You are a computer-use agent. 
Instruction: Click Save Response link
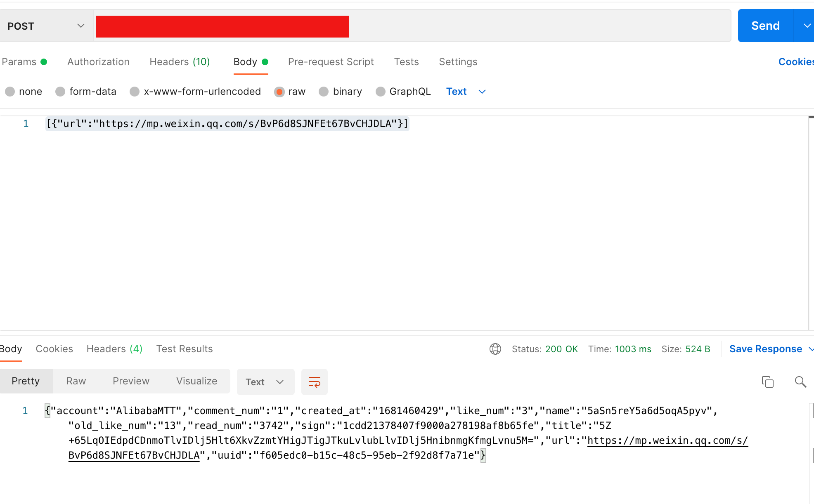pos(765,349)
